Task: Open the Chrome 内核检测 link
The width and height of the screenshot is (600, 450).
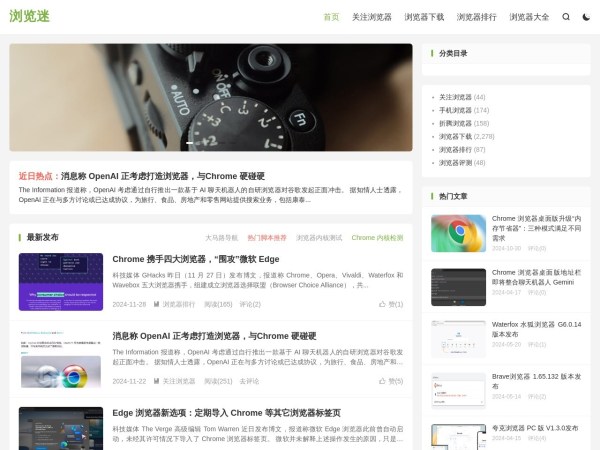Action: (377, 238)
